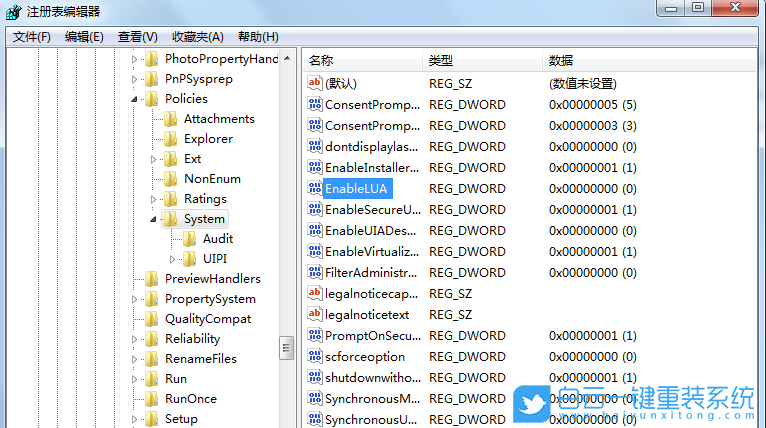Click the legalnoticetext string value icon
Viewport: 766px width, 428px height.
314,314
